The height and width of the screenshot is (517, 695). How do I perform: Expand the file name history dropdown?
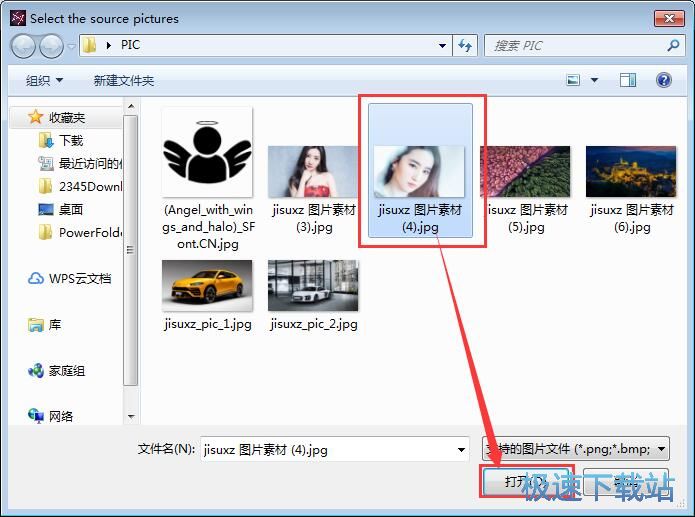point(460,450)
